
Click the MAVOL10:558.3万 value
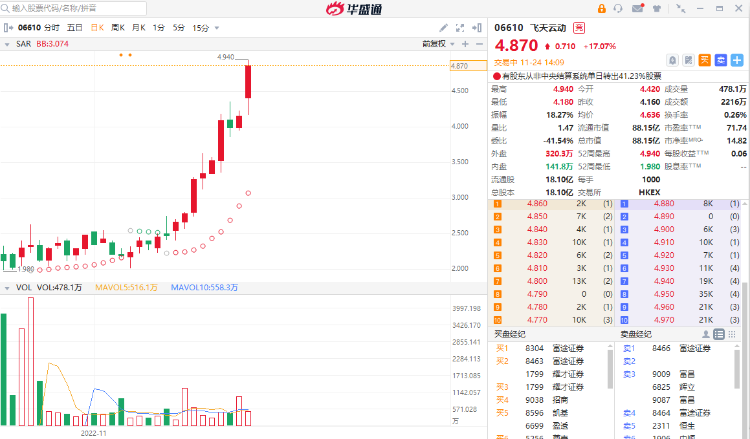[x=204, y=287]
